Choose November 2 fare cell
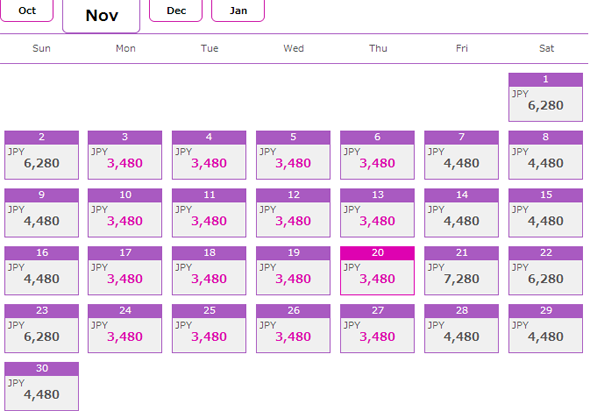 pos(41,155)
